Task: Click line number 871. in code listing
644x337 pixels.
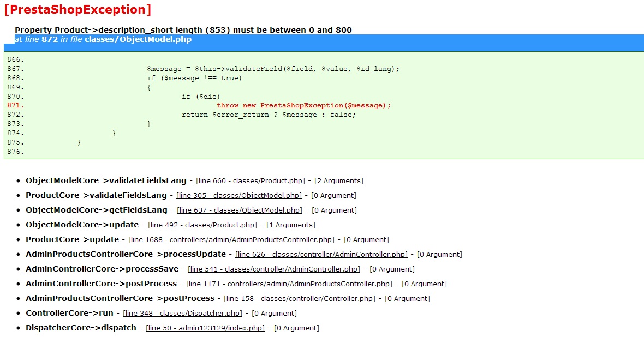Action: 16,105
